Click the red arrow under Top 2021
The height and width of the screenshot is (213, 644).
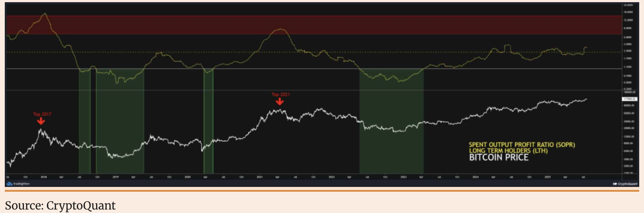pos(280,102)
